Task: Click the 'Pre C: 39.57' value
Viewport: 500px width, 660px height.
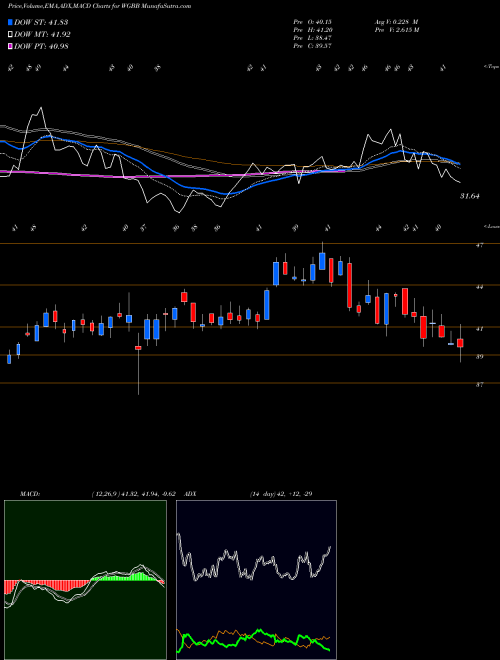Action: click(312, 46)
